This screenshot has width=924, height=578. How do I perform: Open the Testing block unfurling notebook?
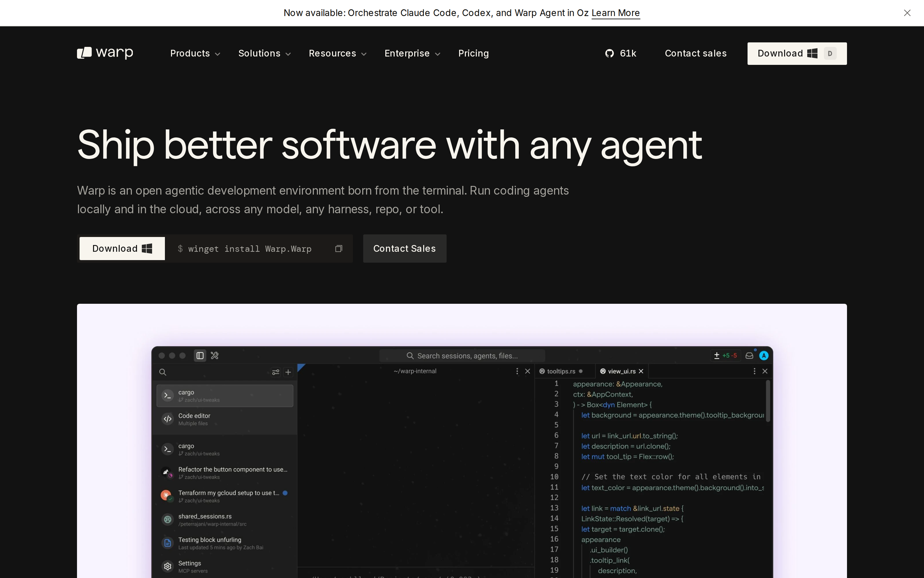pos(225,543)
